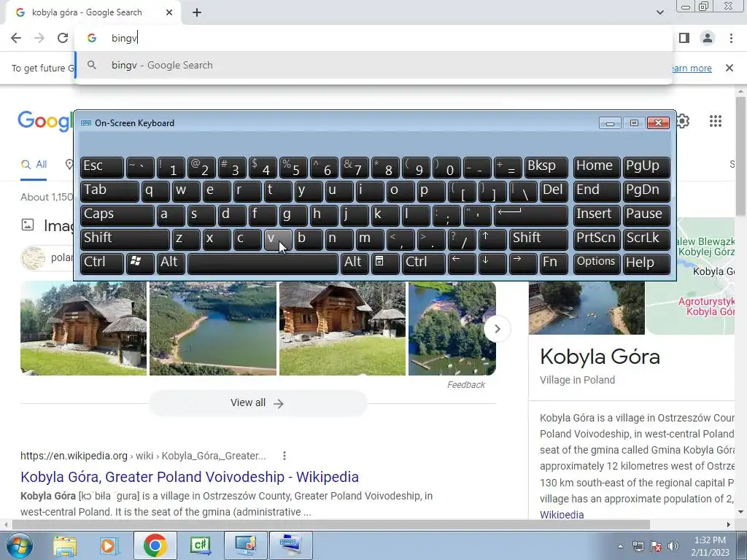
Task: Click the down arrow key on keyboard
Action: [x=492, y=263]
